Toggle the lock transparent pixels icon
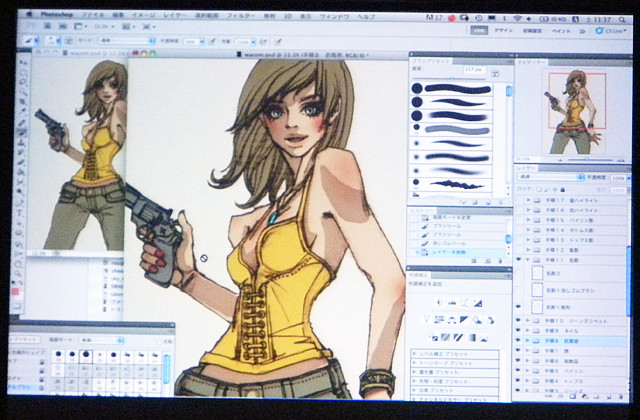Screen dimensions: 640x420 tap(539, 189)
